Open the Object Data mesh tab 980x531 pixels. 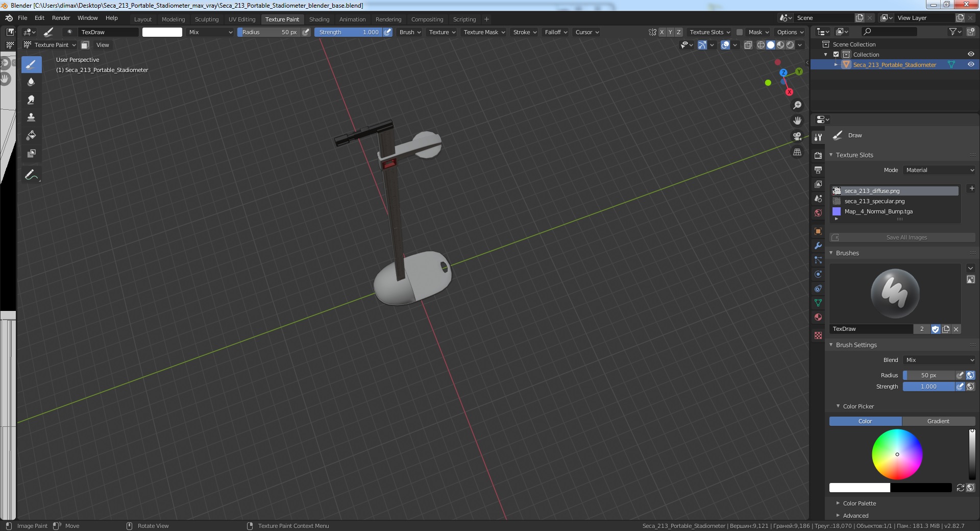818,303
